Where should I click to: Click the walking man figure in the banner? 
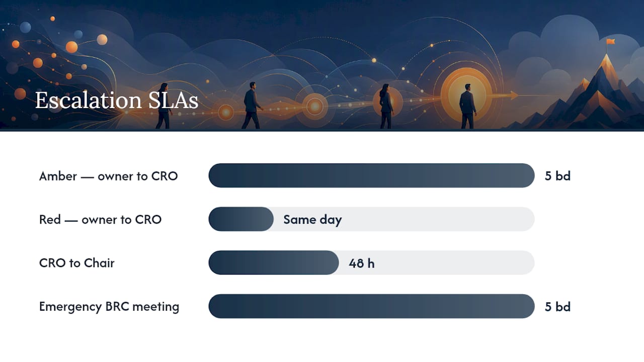click(x=252, y=106)
